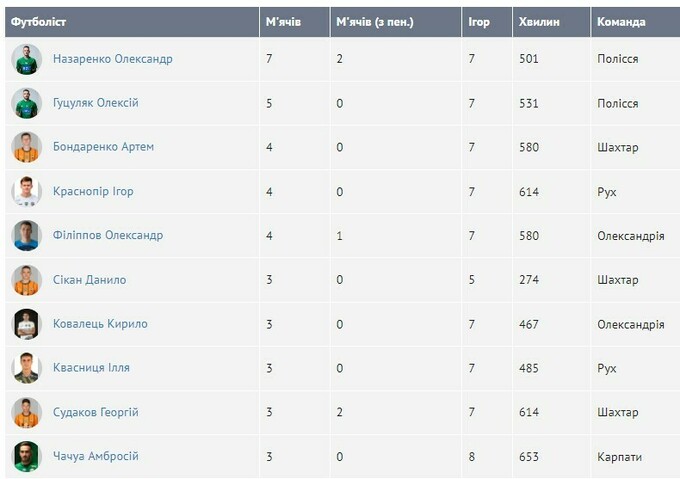This screenshot has width=680, height=479.
Task: Open Ковалець Кирило's avatar thumbnail
Action: [26, 324]
